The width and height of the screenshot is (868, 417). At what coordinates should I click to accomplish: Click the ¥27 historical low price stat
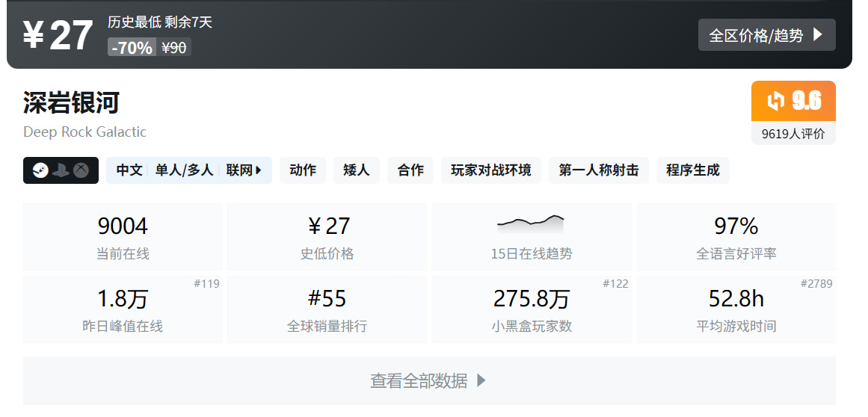(327, 237)
